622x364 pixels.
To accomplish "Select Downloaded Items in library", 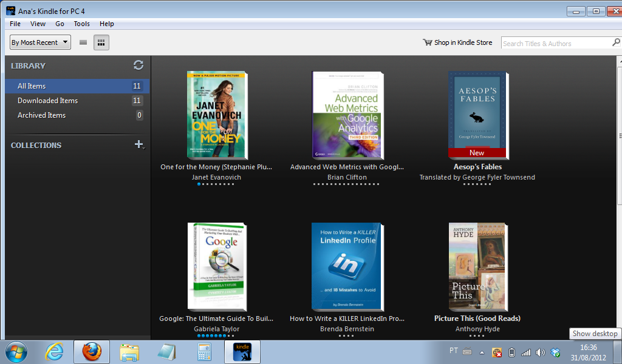I will (x=47, y=101).
